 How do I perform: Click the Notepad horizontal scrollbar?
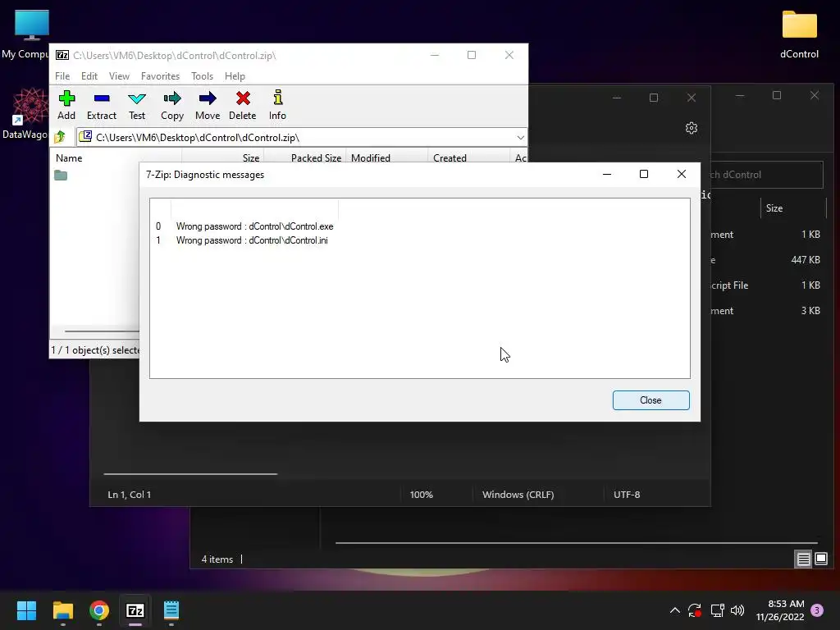(x=190, y=473)
